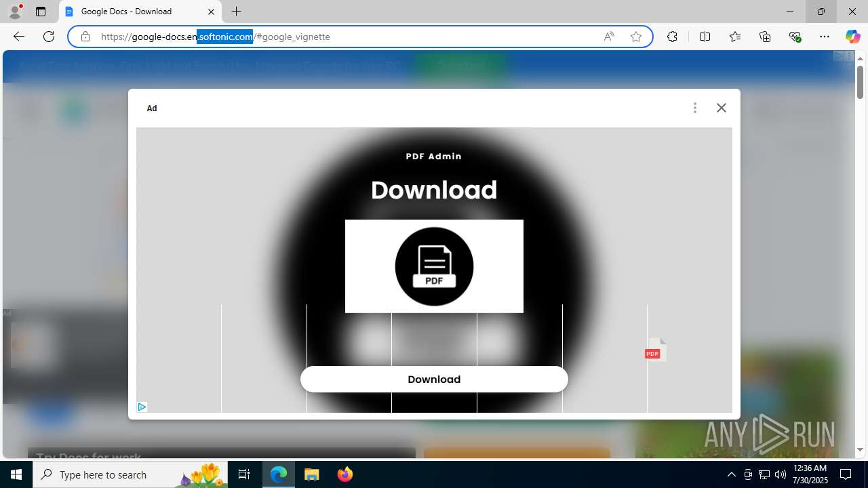868x488 pixels.
Task: Click the large Download heading in ad
Action: [x=434, y=190]
